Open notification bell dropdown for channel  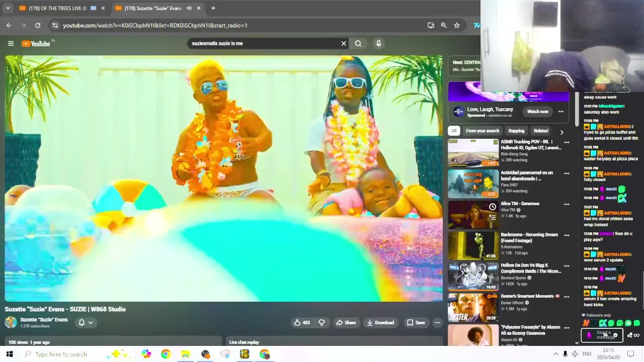(x=85, y=323)
